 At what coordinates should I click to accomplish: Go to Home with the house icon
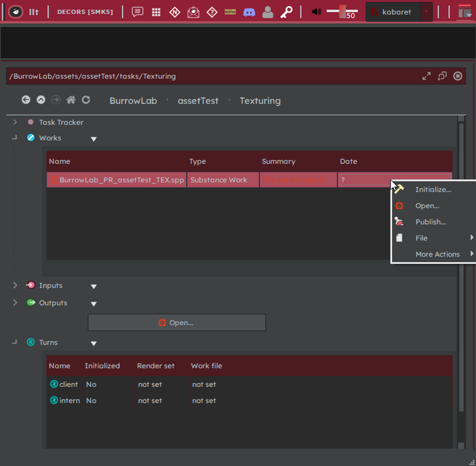click(x=71, y=100)
